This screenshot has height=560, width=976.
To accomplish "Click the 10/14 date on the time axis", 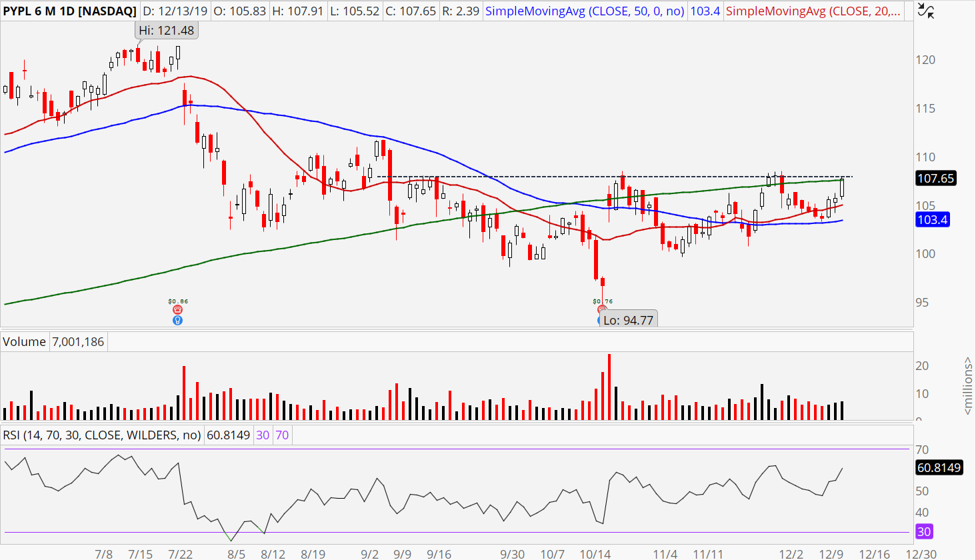I will click(x=595, y=554).
